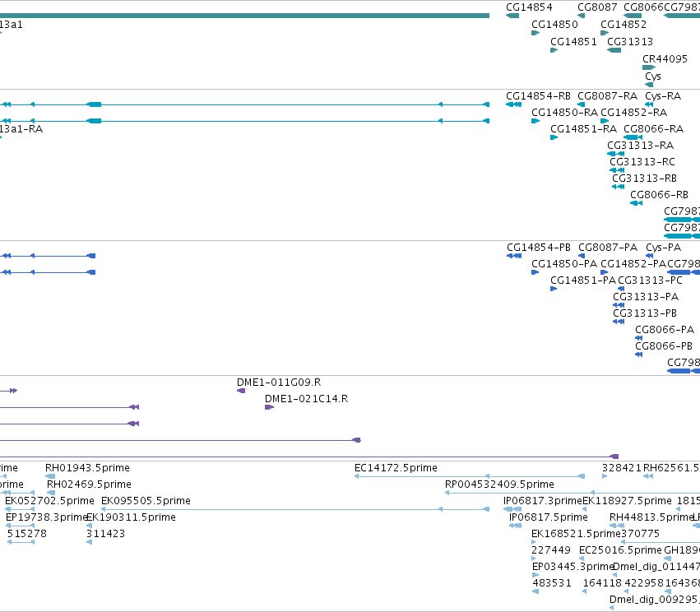Click the CG14852 gene label
Screen dimensions: 700x612
[624, 24]
